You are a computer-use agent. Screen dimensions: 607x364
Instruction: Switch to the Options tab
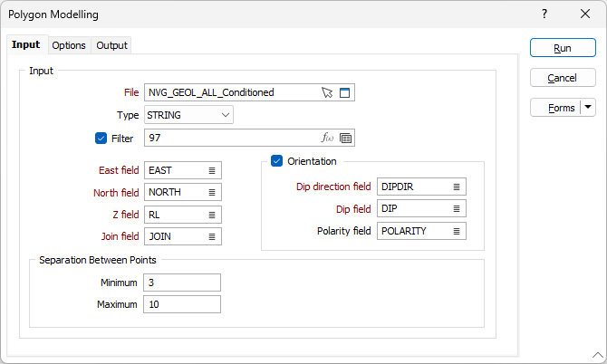(69, 45)
